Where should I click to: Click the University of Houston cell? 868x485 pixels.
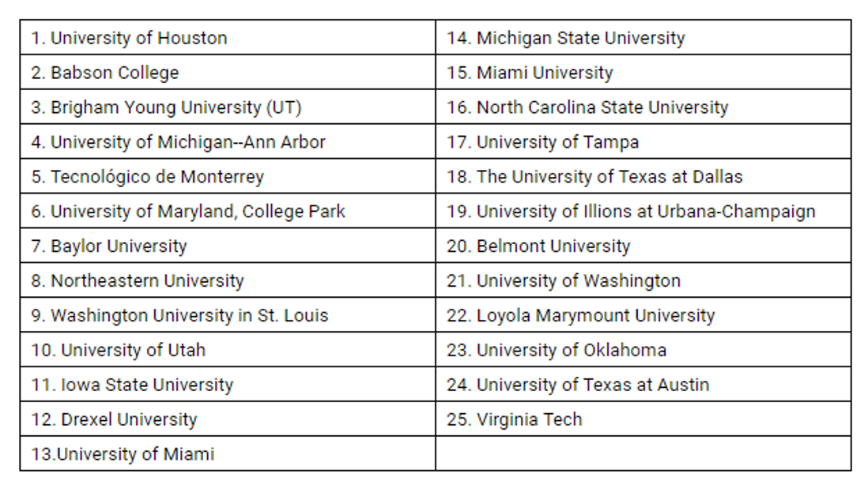129,38
